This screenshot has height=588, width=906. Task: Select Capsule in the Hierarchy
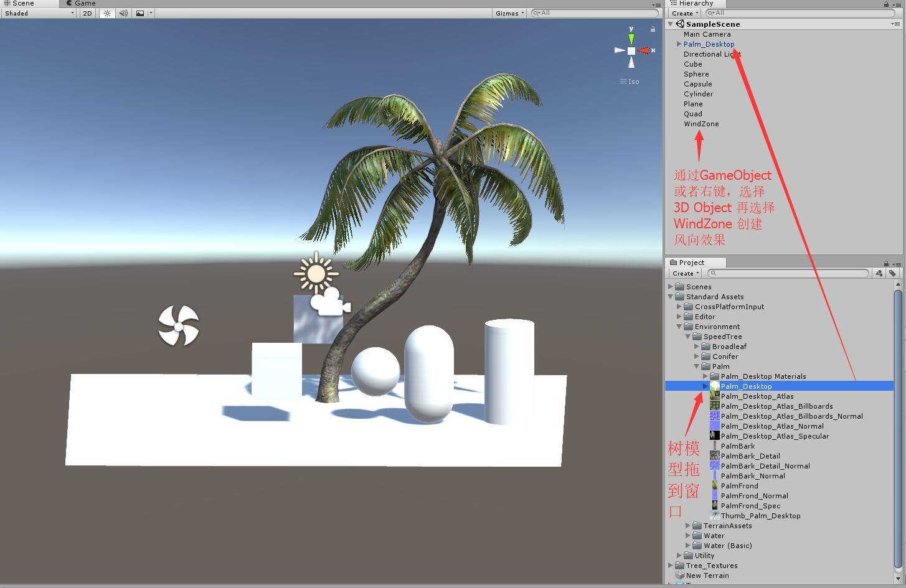[697, 84]
